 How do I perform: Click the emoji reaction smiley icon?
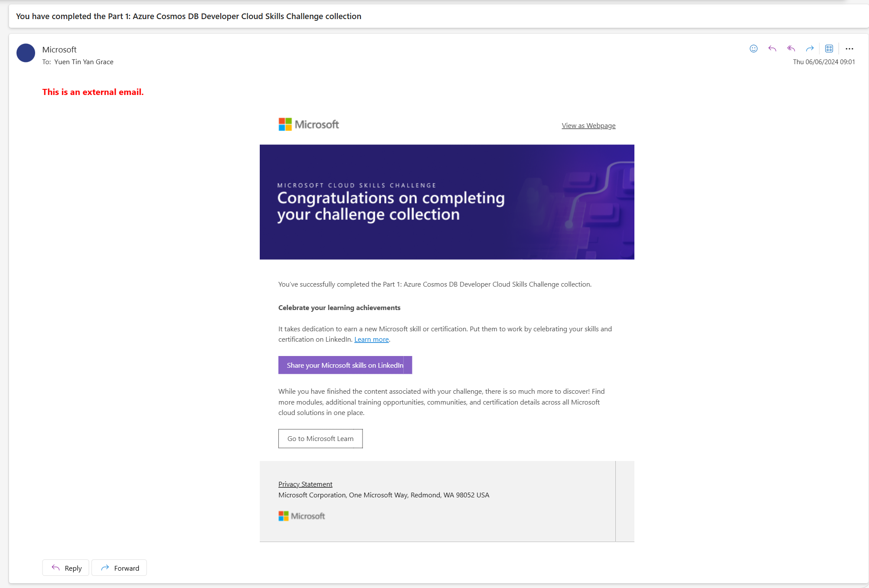[x=754, y=49]
